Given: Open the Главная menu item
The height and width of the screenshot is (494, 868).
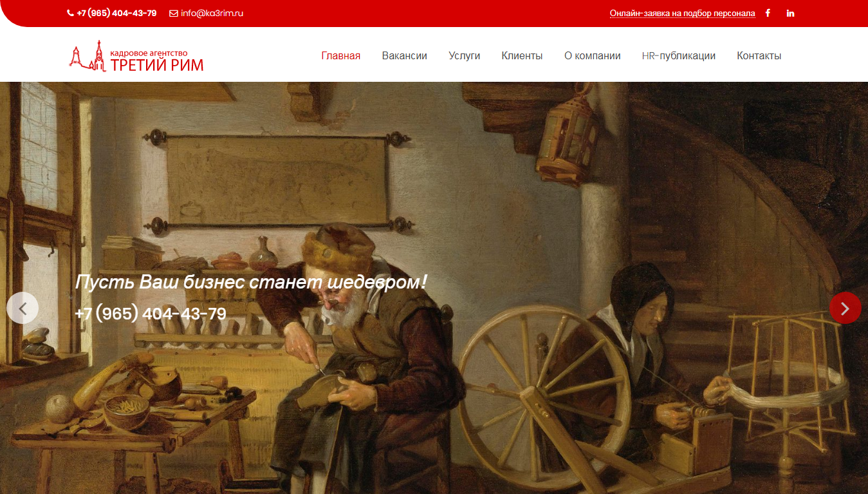Looking at the screenshot, I should click(x=341, y=56).
